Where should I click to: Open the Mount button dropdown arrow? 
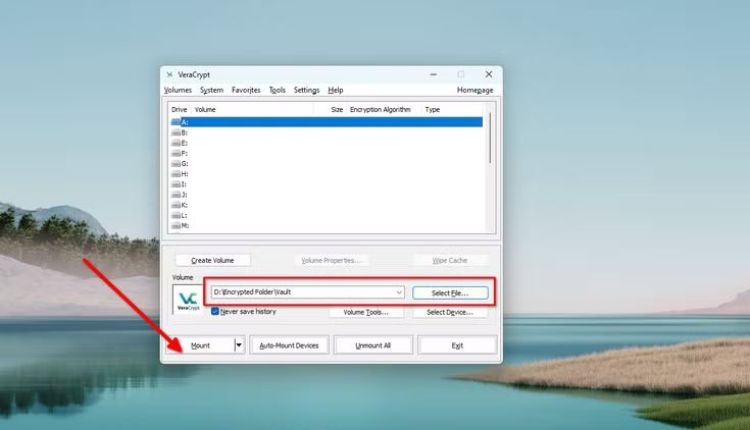click(x=239, y=345)
